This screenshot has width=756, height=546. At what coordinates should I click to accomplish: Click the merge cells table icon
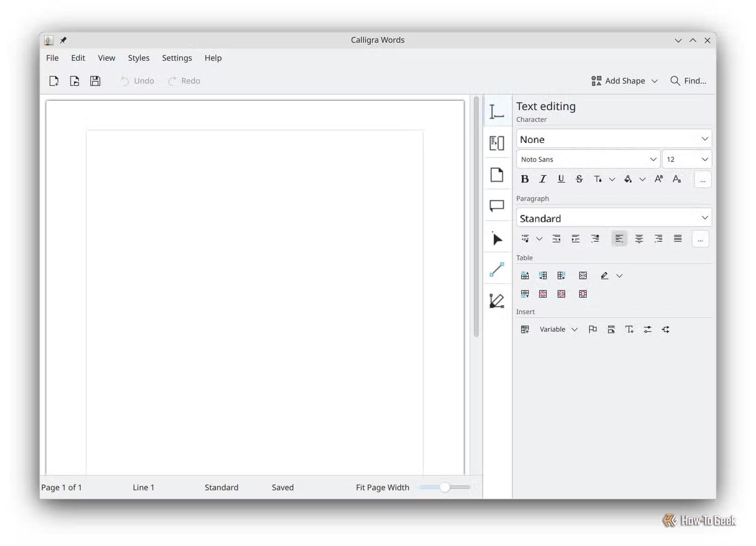point(583,276)
